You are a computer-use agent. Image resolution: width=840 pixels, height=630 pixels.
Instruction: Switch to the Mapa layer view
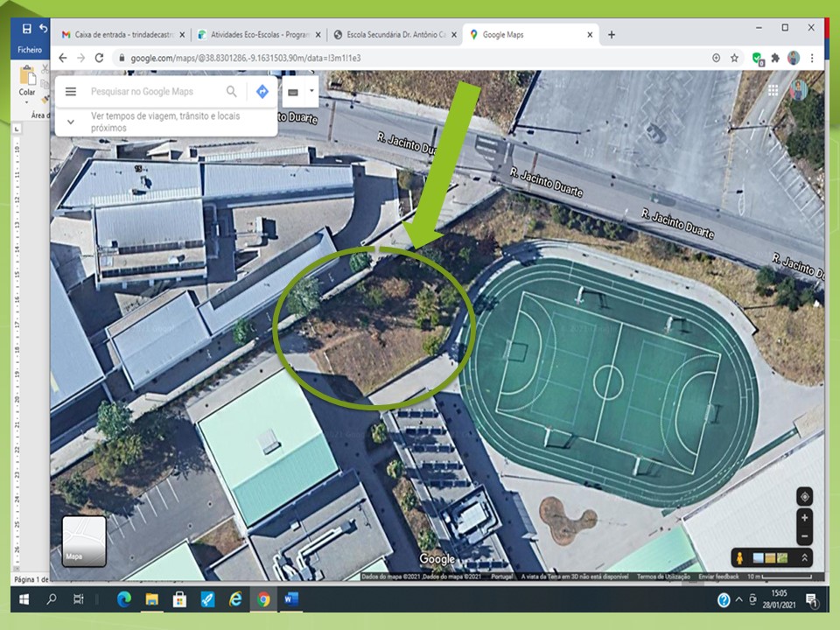[x=84, y=541]
